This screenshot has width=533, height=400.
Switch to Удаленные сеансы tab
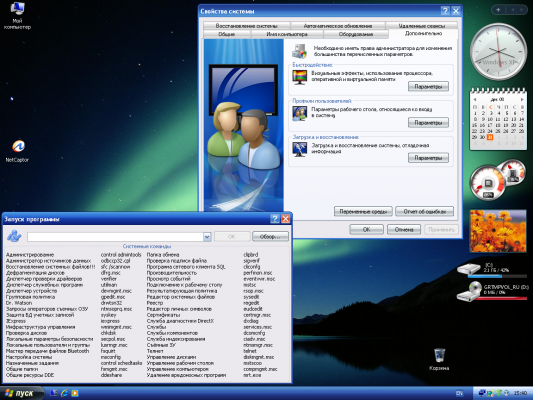(x=422, y=26)
